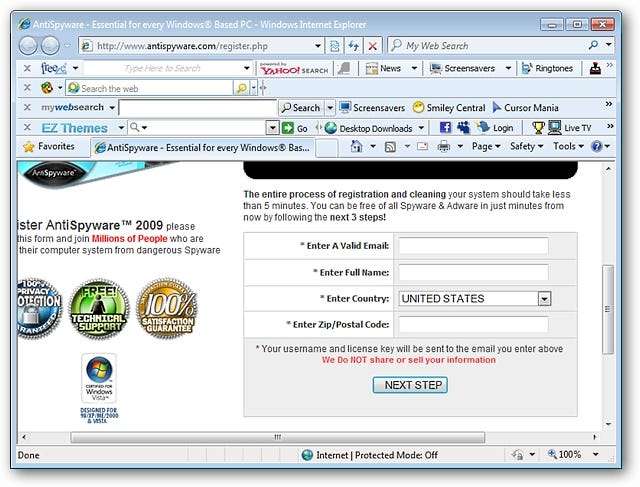Click the trophy icon
Screen dimensions: 640x487
point(538,128)
